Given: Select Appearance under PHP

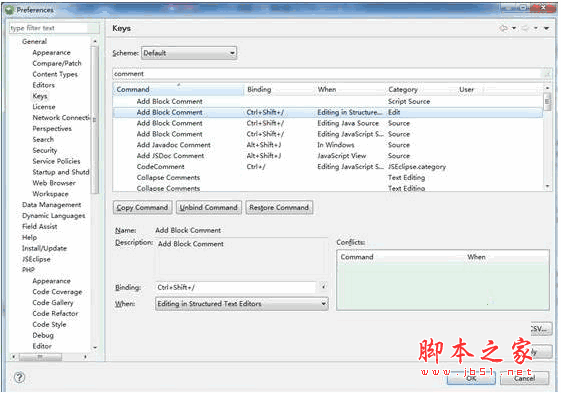Looking at the screenshot, I should [x=52, y=281].
